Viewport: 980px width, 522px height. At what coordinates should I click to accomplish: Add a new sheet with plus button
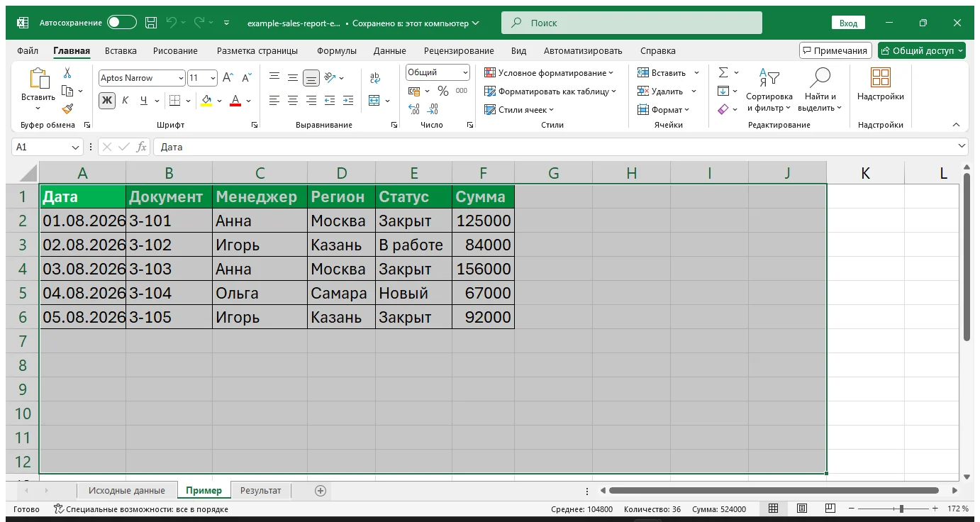click(x=321, y=490)
